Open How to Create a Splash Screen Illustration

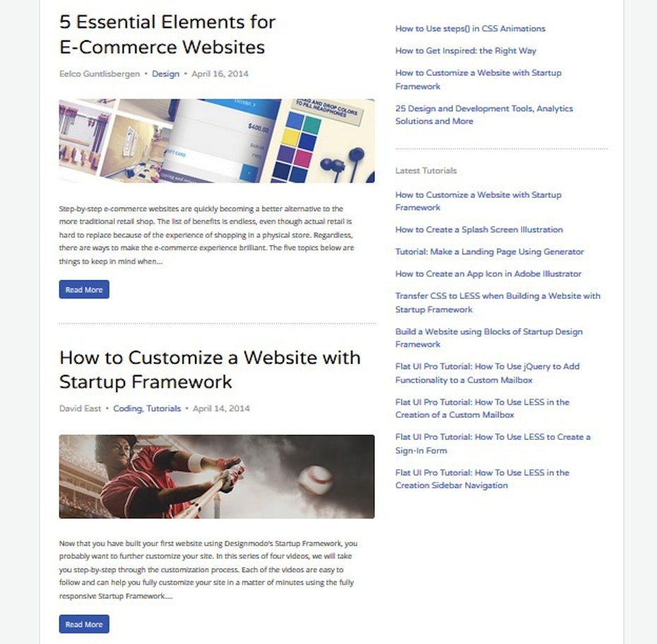click(479, 229)
